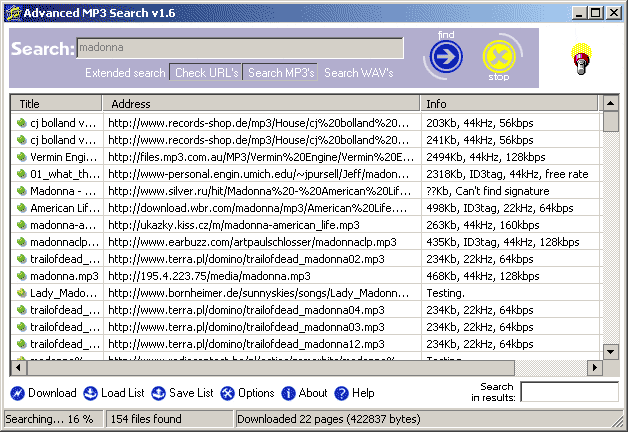The width and height of the screenshot is (628, 432).
Task: Sort results by Address column header
Action: (261, 104)
